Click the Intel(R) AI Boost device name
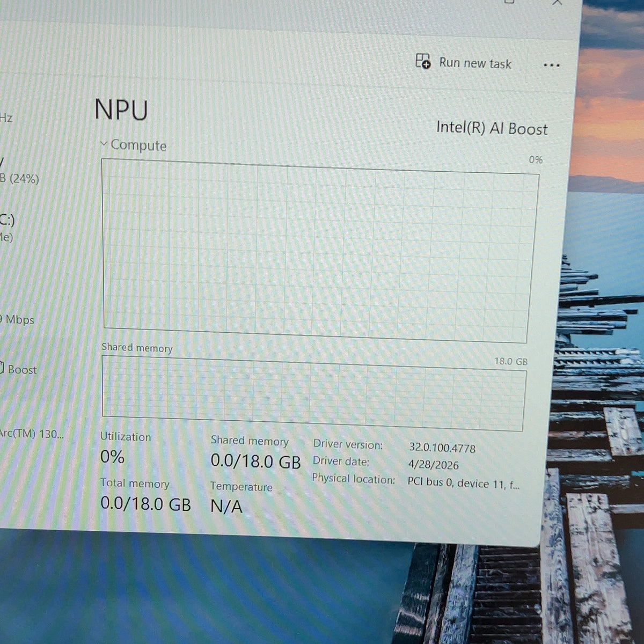The image size is (644, 644). tap(492, 128)
